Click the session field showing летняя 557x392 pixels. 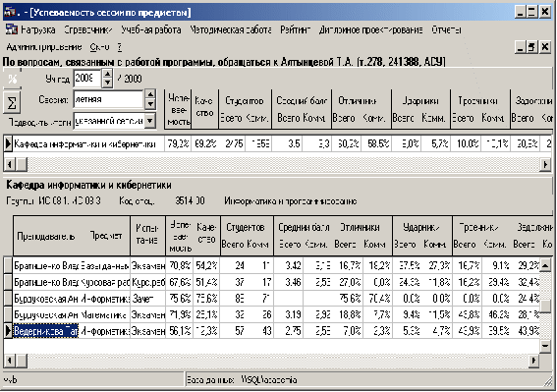tap(109, 99)
